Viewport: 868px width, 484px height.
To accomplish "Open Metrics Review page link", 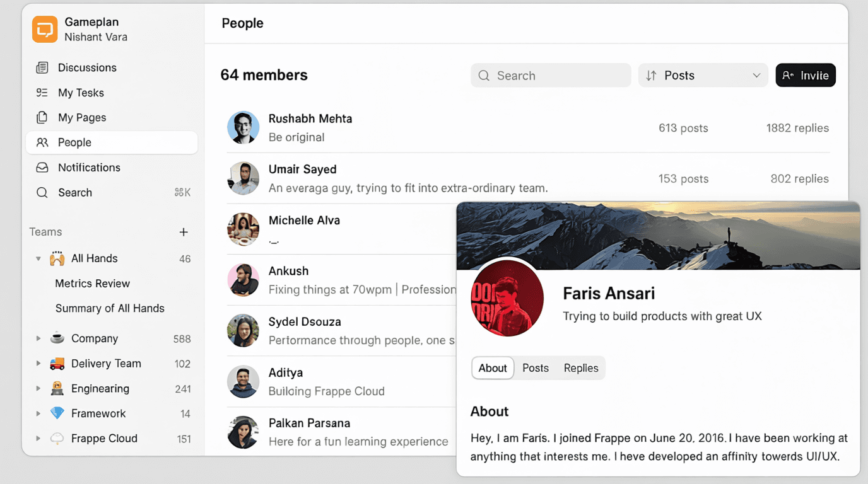I will [92, 284].
